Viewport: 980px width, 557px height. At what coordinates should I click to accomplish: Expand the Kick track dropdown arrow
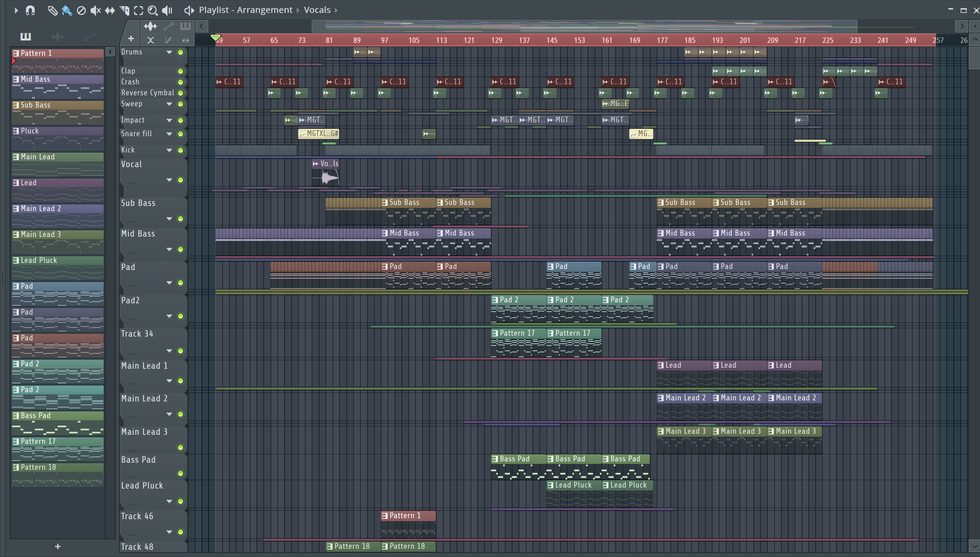pyautogui.click(x=169, y=150)
